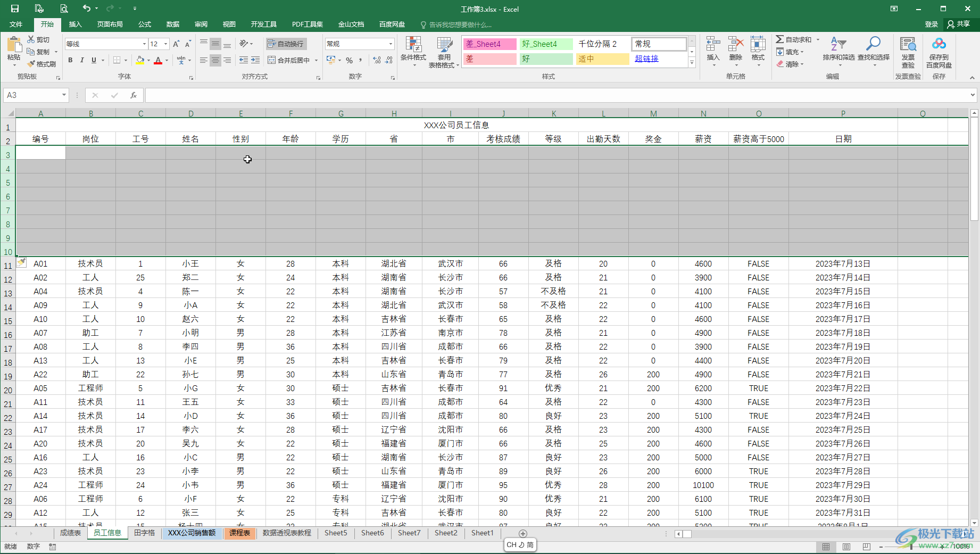
Task: Switch to the 数据透视表教程 sheet tab
Action: click(287, 533)
